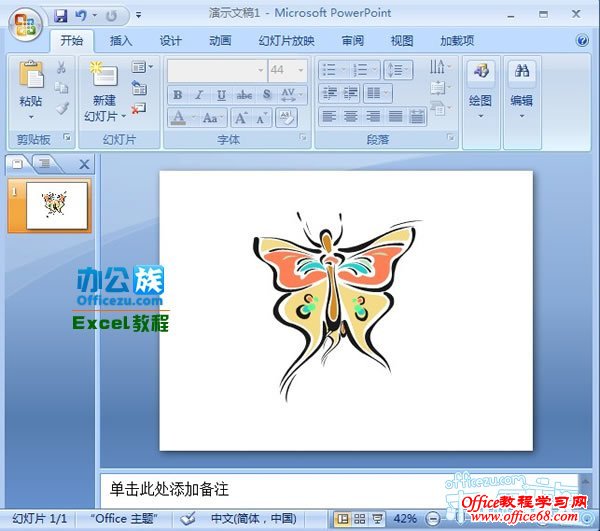Click the Copy icon
Image resolution: width=600 pixels, height=531 pixels.
(61, 88)
